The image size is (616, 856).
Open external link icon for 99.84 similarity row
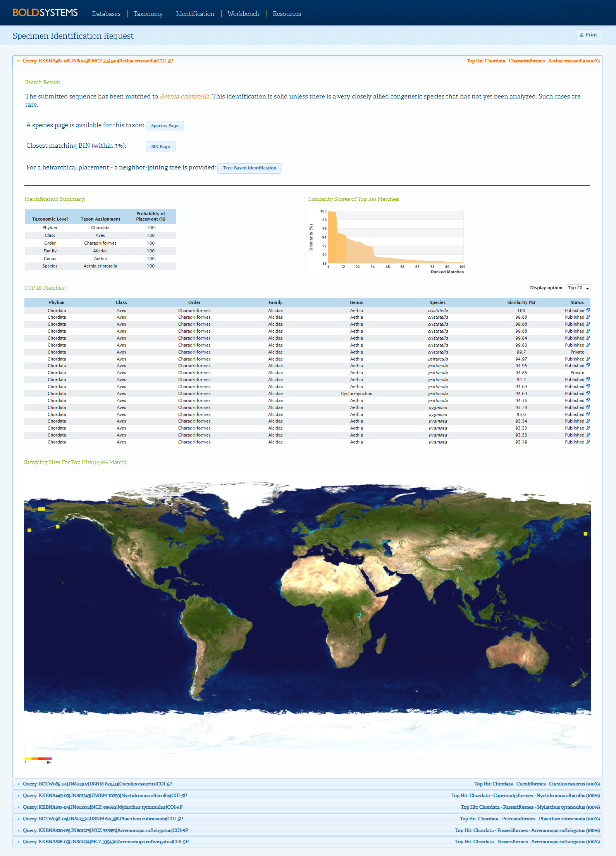tap(588, 338)
